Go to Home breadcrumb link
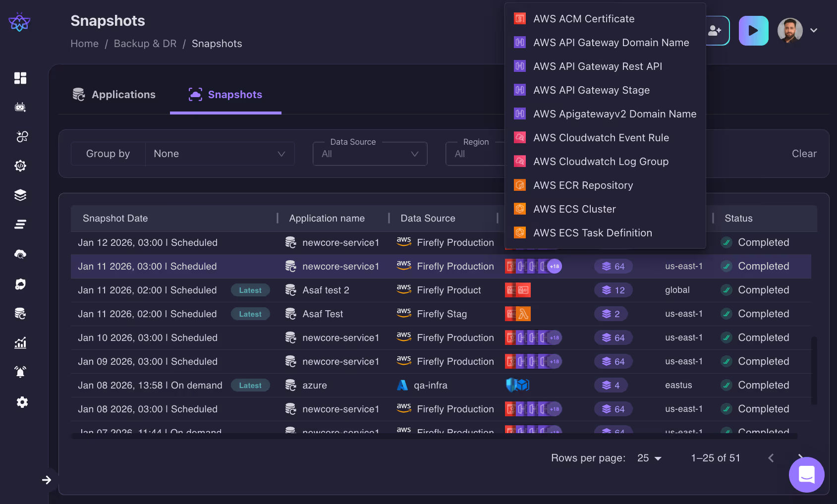 pyautogui.click(x=84, y=44)
